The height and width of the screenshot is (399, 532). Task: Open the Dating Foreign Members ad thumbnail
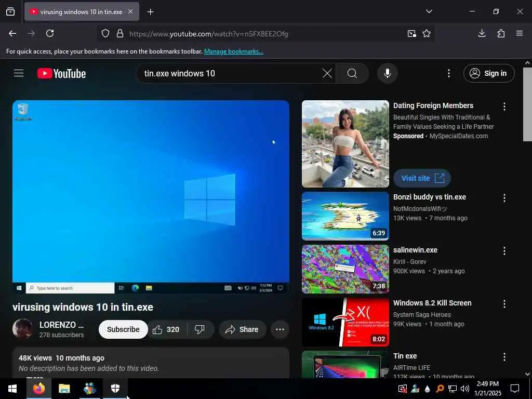click(345, 144)
